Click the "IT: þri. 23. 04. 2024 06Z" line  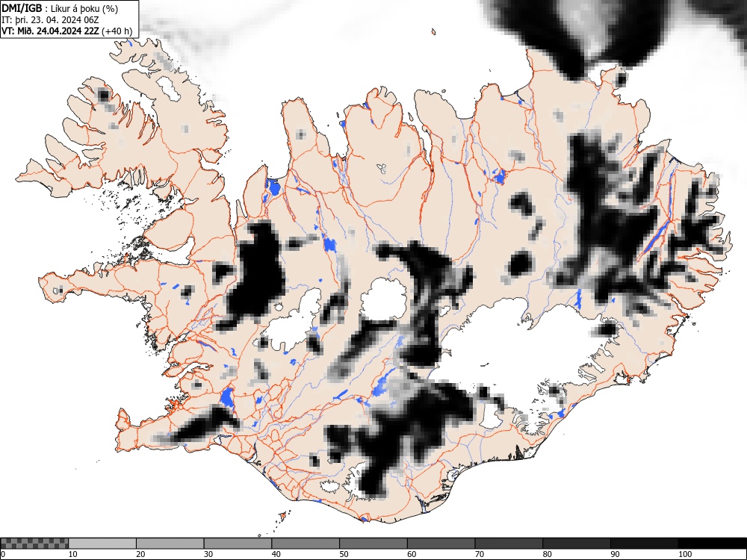(x=51, y=20)
